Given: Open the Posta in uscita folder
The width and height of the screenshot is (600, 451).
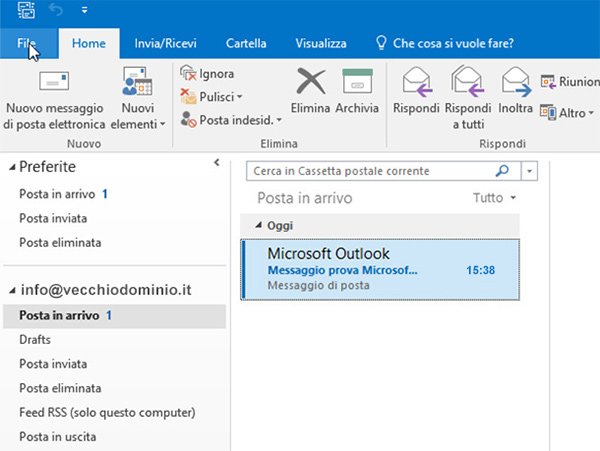Looking at the screenshot, I should [57, 436].
